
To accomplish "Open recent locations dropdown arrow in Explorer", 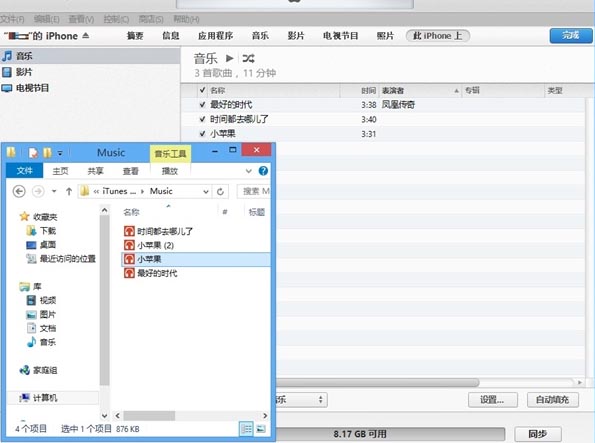I will point(54,191).
